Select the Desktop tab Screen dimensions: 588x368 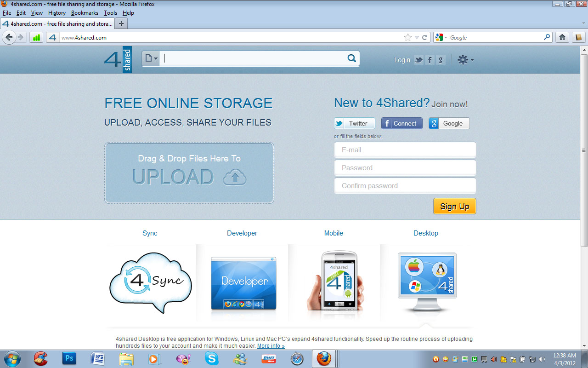(x=426, y=233)
